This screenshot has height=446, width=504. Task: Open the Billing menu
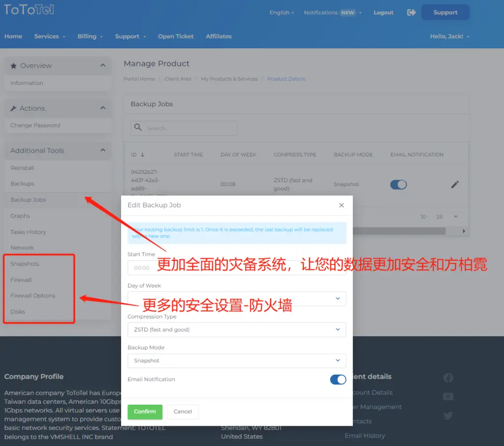pos(90,36)
